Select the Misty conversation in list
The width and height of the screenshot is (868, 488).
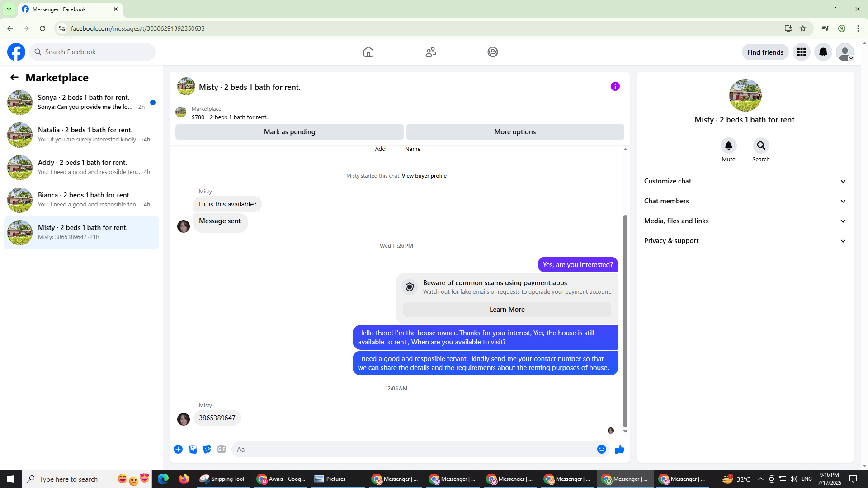81,232
